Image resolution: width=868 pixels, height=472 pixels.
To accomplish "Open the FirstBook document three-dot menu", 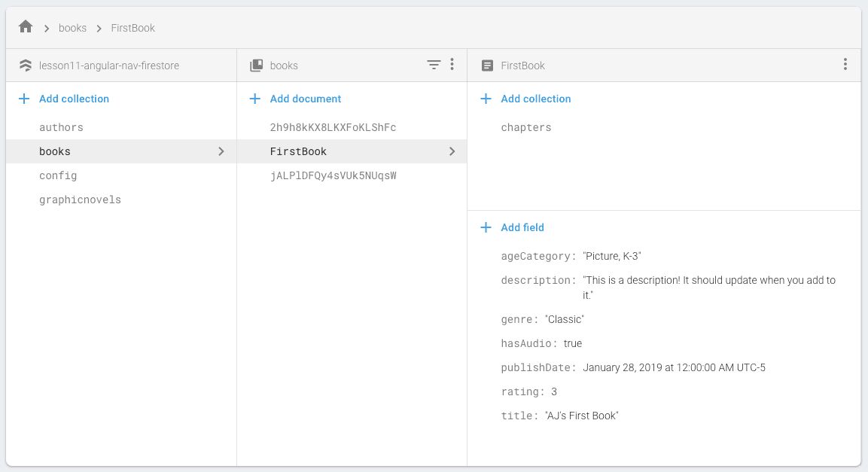I will (x=845, y=65).
